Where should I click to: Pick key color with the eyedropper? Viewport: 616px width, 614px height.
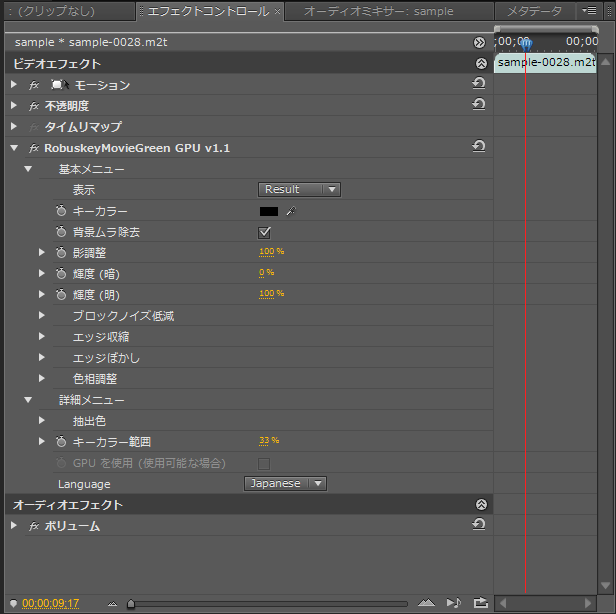click(291, 211)
